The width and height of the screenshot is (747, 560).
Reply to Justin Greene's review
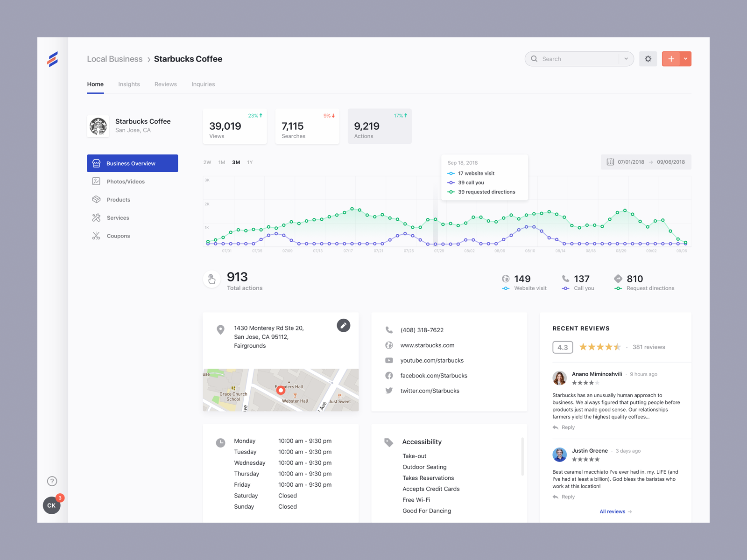564,497
